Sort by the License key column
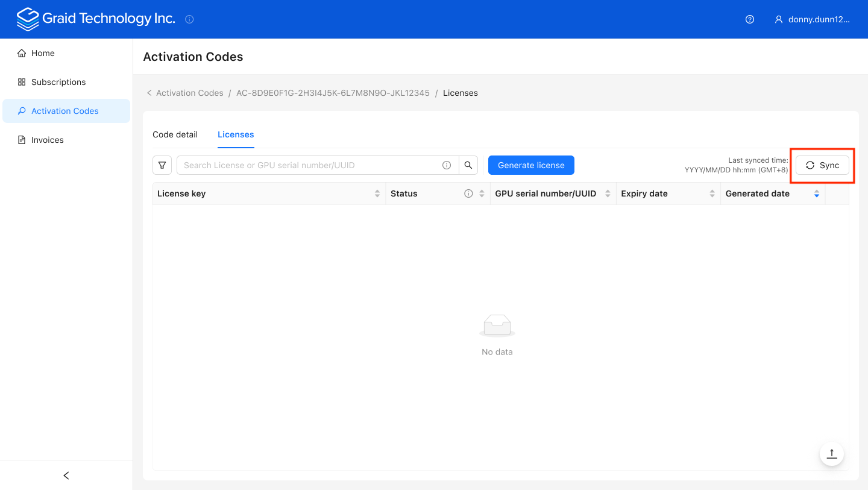Screen dimensions: 868x490 [377, 193]
